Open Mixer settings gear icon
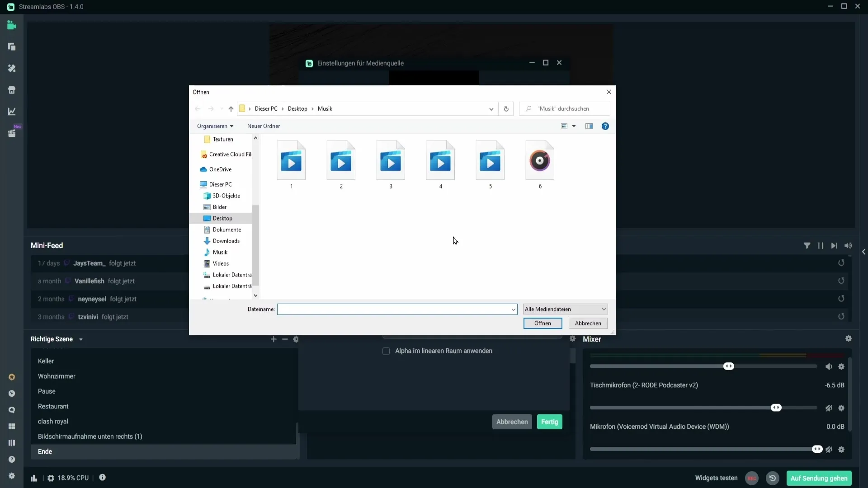Screen dimensions: 868x488 [849, 338]
